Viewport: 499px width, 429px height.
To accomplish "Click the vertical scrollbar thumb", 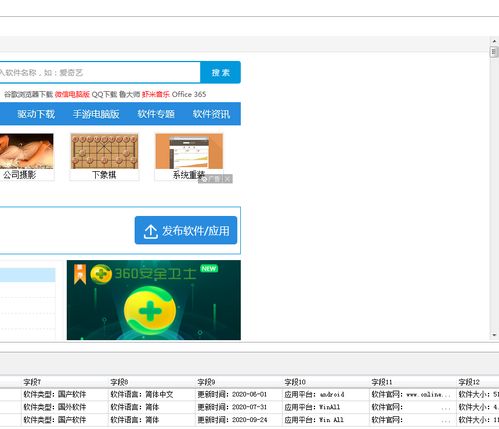I will 494,52.
